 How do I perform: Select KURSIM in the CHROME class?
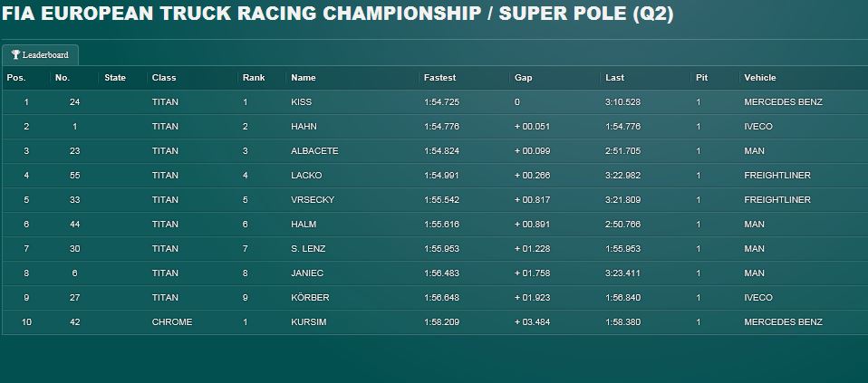click(x=308, y=322)
